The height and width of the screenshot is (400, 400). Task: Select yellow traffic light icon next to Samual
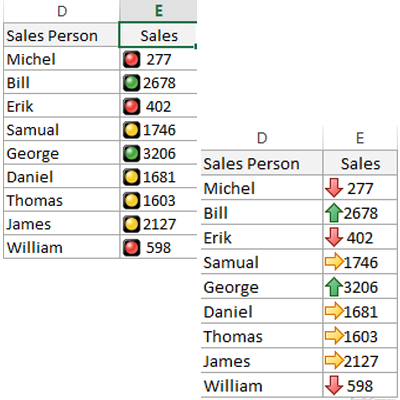point(131,130)
